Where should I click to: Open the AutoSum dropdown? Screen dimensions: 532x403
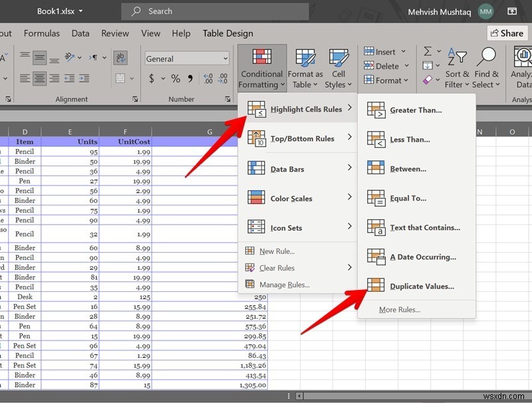tap(439, 51)
